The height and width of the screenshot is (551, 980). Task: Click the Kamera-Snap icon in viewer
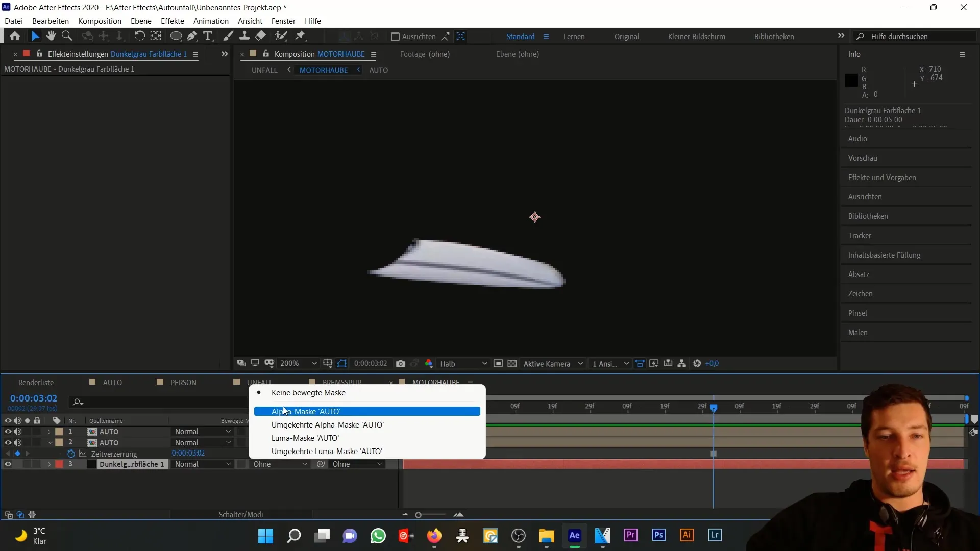[402, 363]
